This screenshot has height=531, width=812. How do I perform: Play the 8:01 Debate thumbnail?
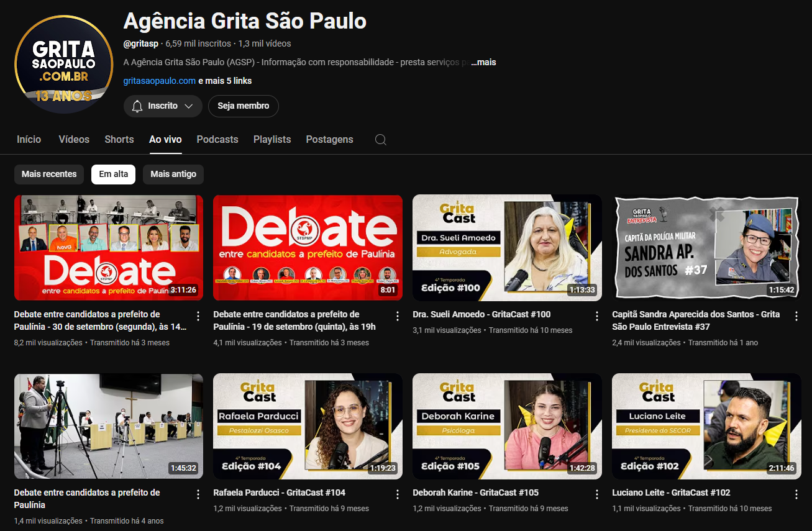[308, 248]
